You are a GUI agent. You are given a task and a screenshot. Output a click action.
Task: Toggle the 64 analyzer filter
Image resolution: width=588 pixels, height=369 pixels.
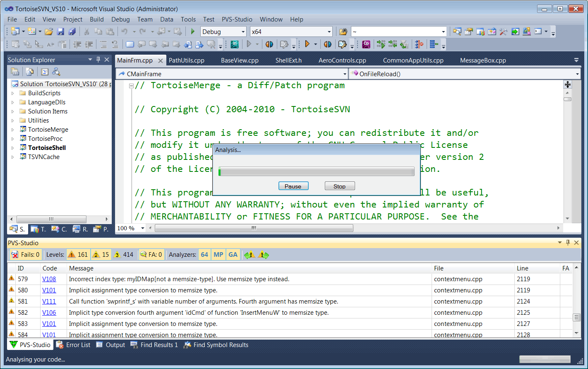coord(204,255)
